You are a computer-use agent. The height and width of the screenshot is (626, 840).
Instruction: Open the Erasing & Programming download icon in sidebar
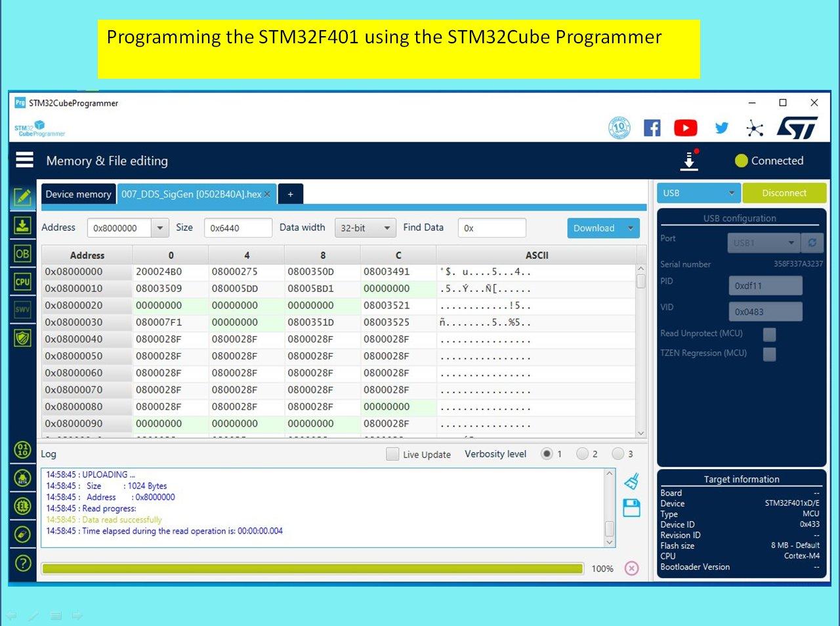22,225
